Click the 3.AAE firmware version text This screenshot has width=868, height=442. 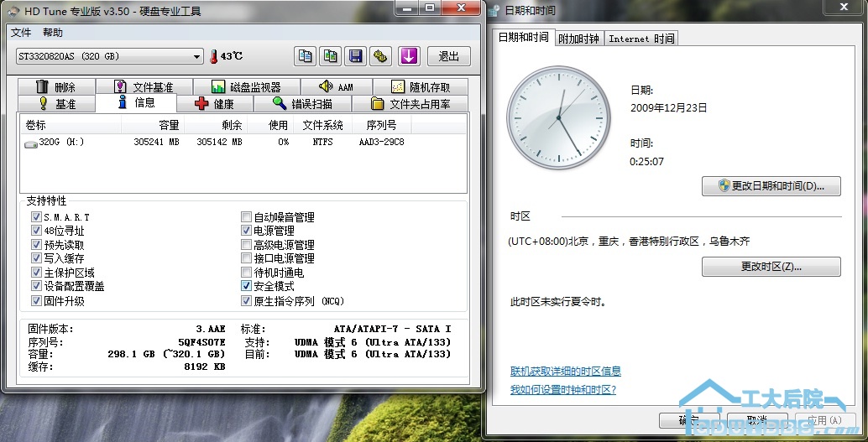[211, 329]
